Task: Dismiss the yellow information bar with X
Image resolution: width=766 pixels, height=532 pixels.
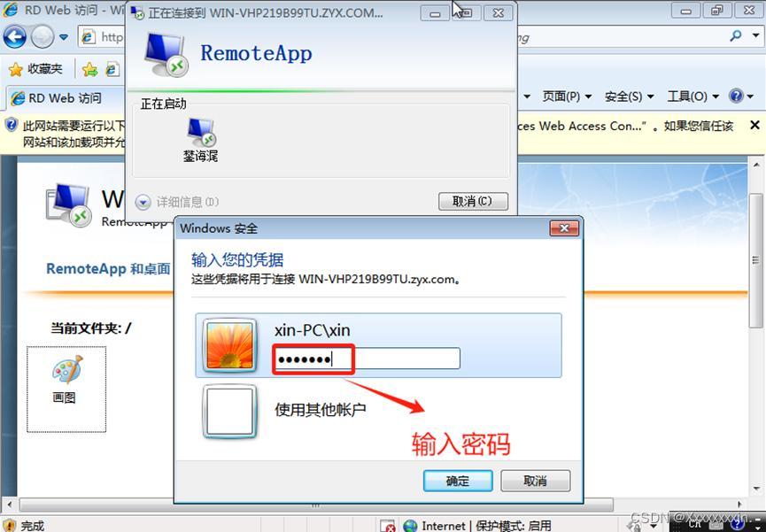Action: click(x=754, y=126)
